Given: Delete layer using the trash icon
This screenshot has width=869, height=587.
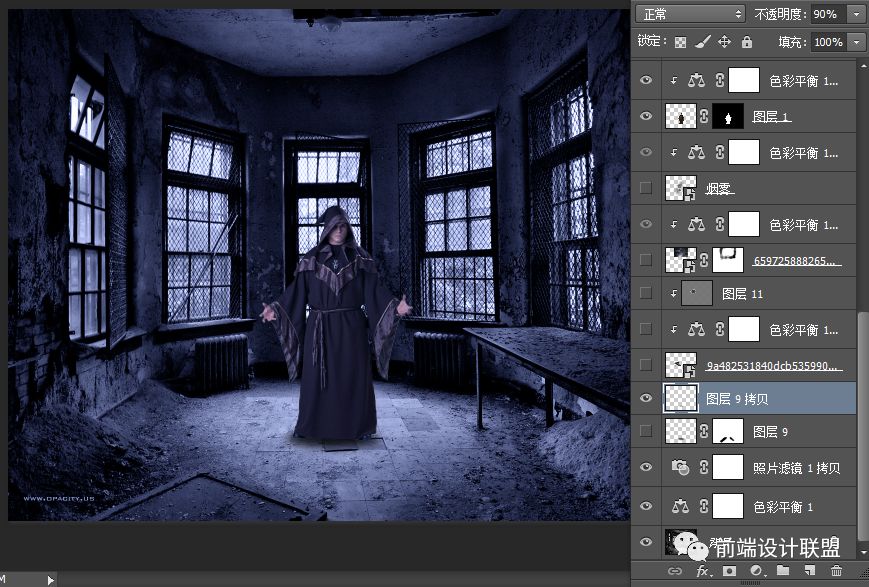Looking at the screenshot, I should point(836,570).
